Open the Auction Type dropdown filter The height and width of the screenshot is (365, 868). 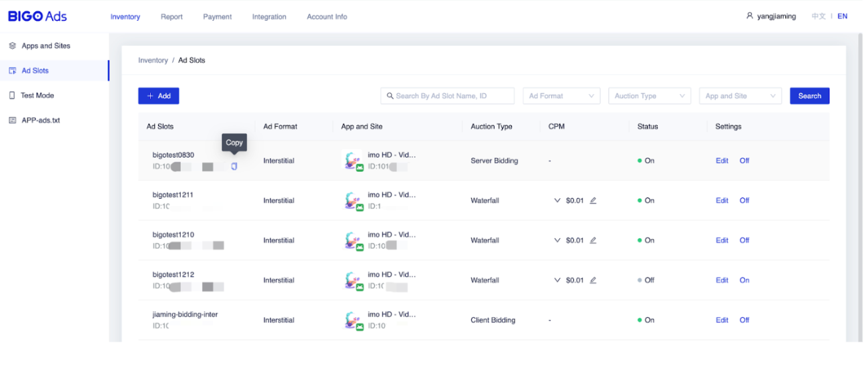[x=649, y=96]
